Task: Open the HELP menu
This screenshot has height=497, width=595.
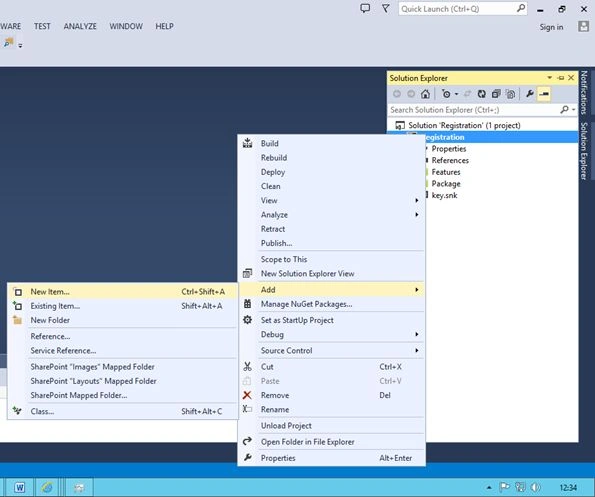Action: pos(164,26)
